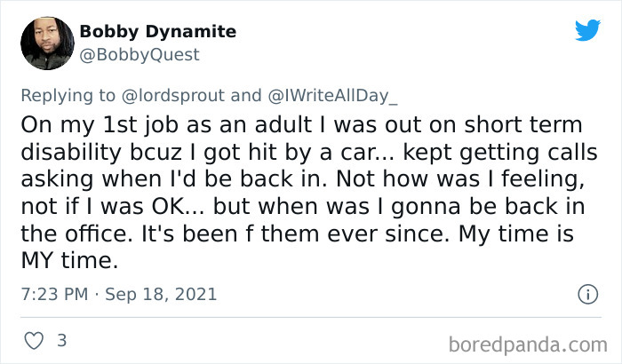
Task: Click the display name Bobby Dynamite
Action: [x=158, y=32]
